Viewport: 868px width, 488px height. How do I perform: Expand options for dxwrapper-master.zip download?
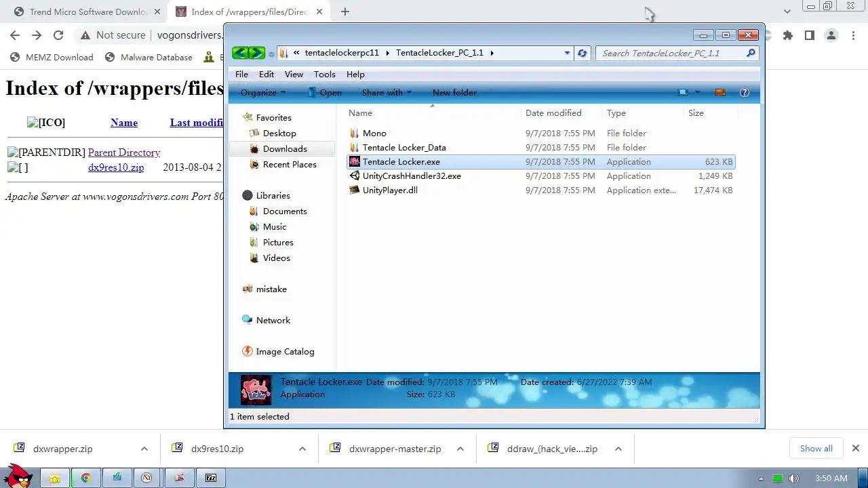click(x=460, y=449)
